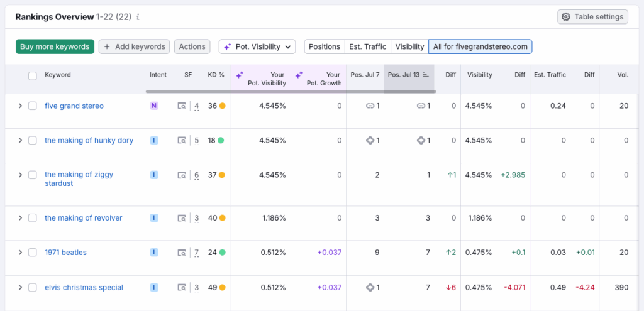Click featured snippet icon in Pos. Jul 7 for hunky dory
Image resolution: width=644 pixels, height=311 pixels.
pyautogui.click(x=370, y=140)
